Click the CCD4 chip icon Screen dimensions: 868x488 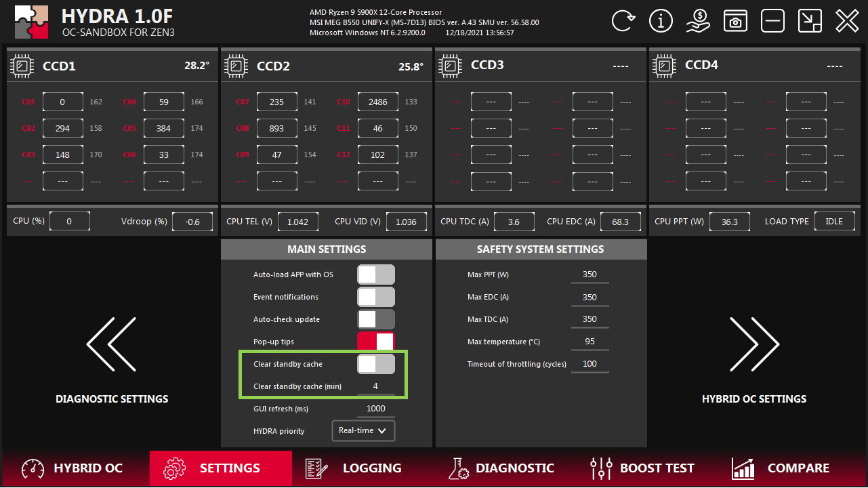coord(665,66)
